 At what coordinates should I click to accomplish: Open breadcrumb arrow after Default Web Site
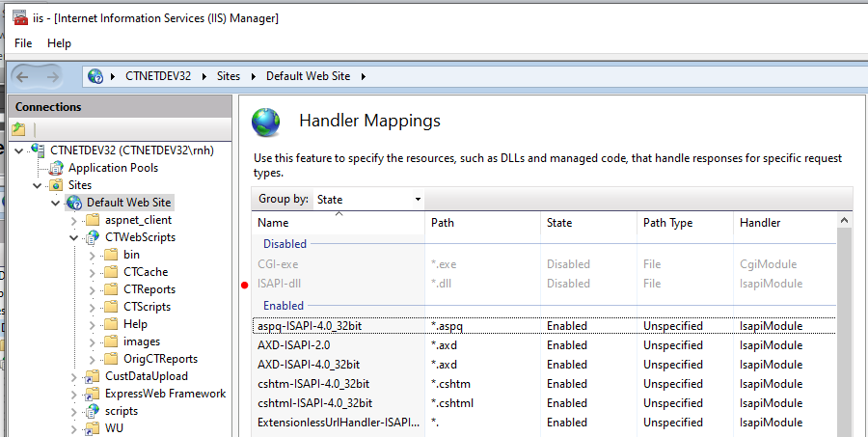[x=364, y=76]
